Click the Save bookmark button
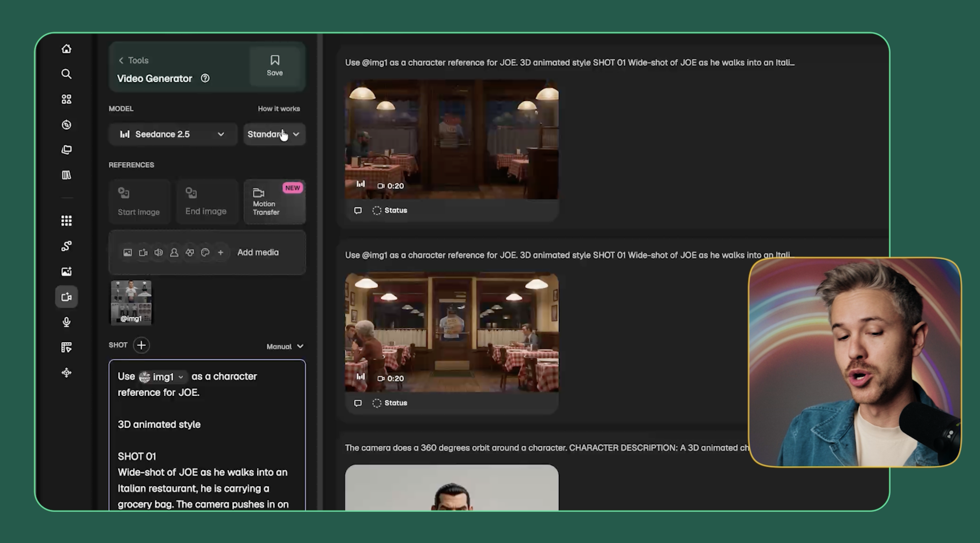Viewport: 980px width, 543px height. coord(275,65)
